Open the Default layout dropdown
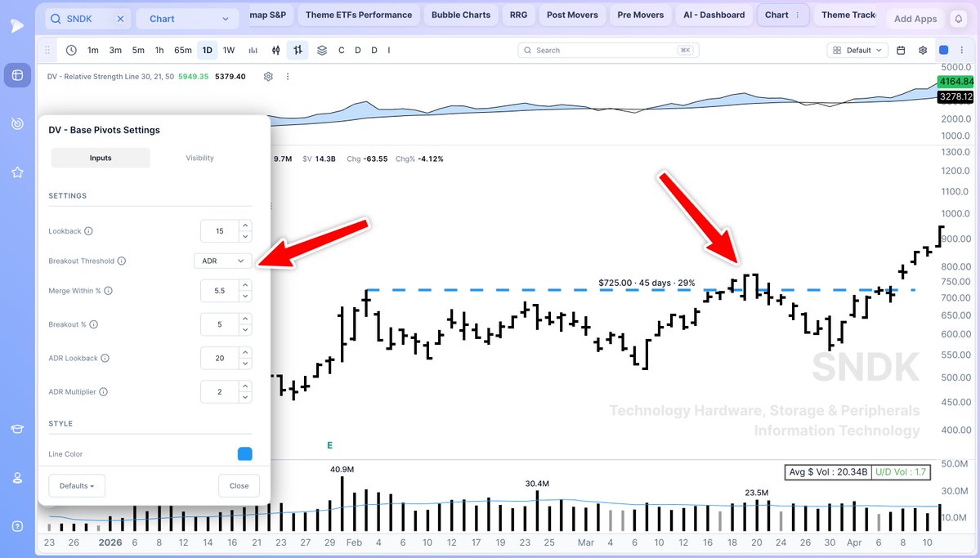 point(857,50)
